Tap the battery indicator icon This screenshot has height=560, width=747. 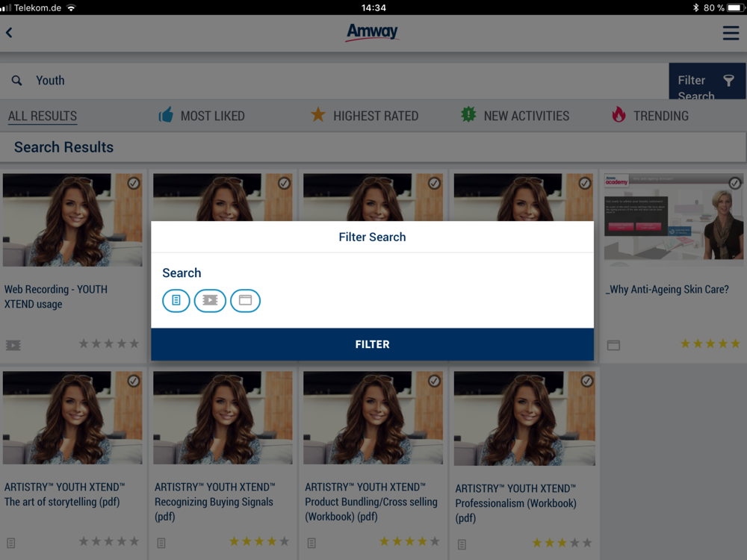tap(736, 7)
